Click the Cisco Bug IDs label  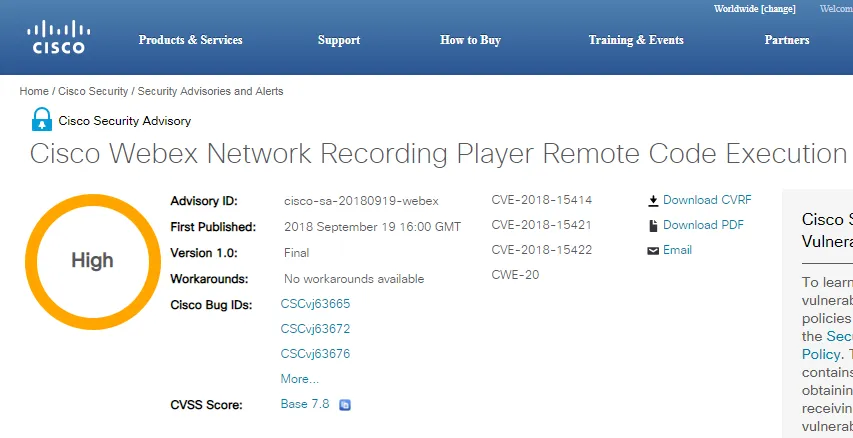coord(211,305)
